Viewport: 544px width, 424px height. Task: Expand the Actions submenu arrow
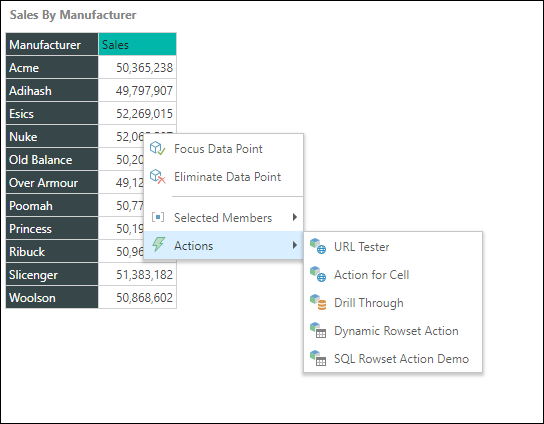coord(295,245)
